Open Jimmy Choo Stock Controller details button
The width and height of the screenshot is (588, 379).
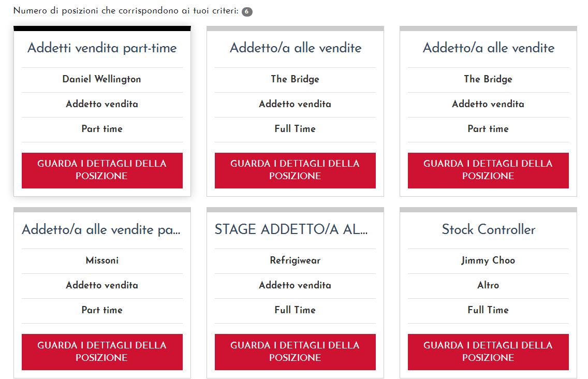(x=488, y=352)
